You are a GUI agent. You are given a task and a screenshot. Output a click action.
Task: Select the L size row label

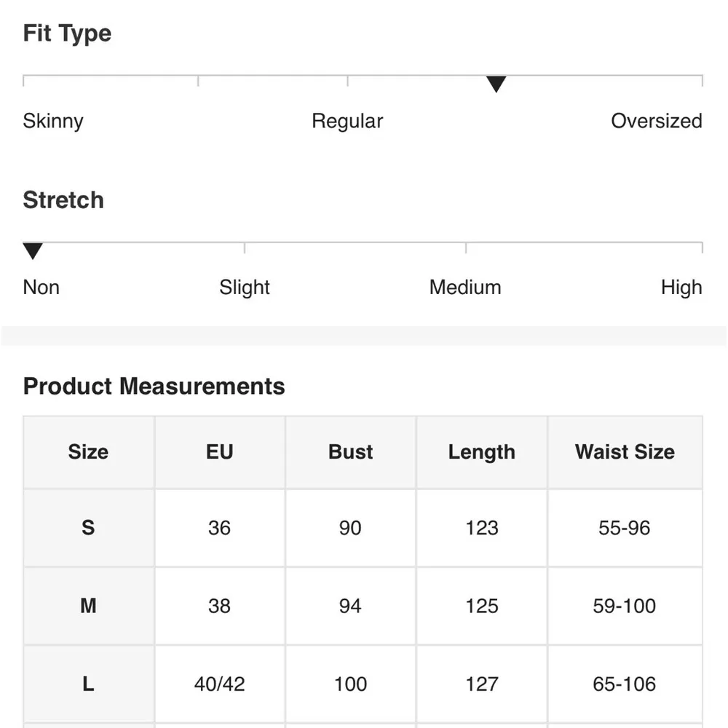click(88, 684)
